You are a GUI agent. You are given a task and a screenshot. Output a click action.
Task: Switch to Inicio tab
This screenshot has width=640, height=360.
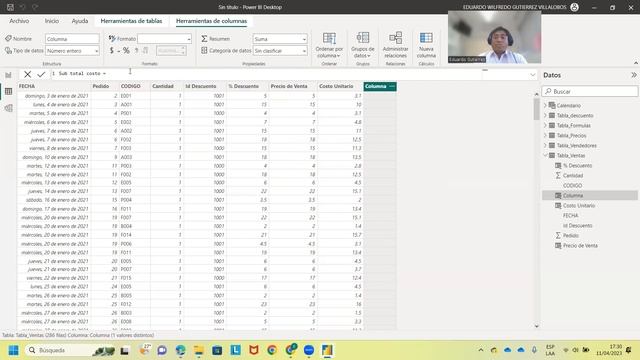click(x=52, y=21)
